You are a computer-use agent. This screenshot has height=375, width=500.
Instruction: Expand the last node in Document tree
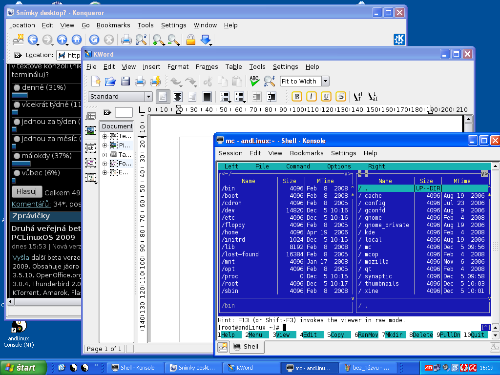pos(104,173)
